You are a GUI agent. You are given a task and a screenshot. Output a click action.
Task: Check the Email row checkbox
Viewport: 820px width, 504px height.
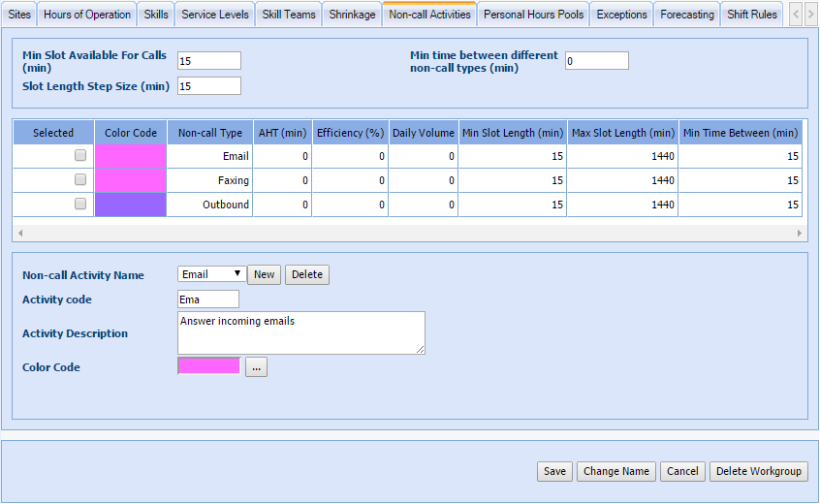80,155
